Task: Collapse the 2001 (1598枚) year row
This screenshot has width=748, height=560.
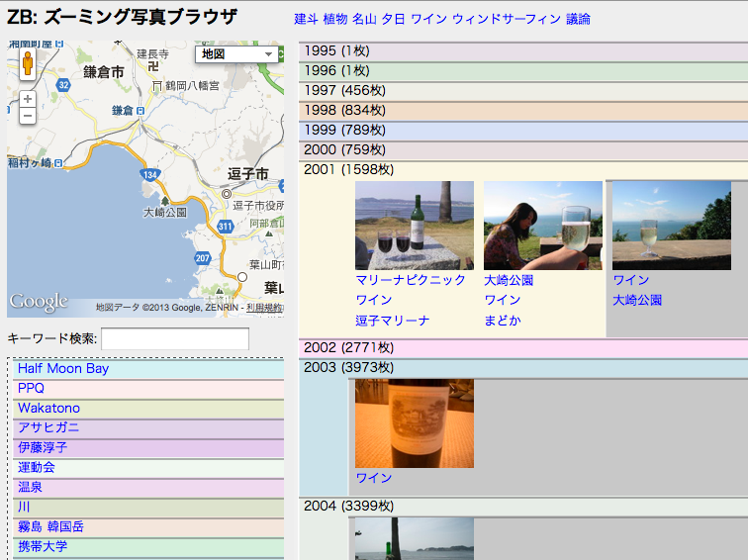Action: point(348,170)
